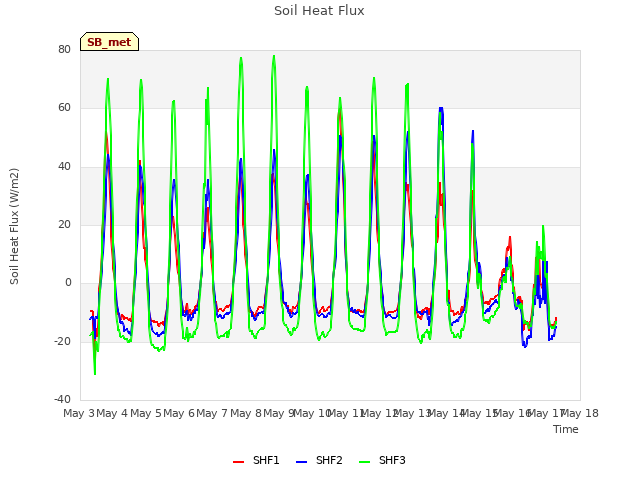Click the May 7 x-axis label

pos(212,413)
